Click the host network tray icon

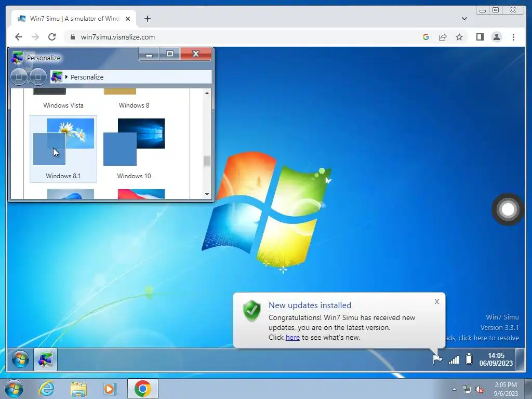[x=467, y=390]
